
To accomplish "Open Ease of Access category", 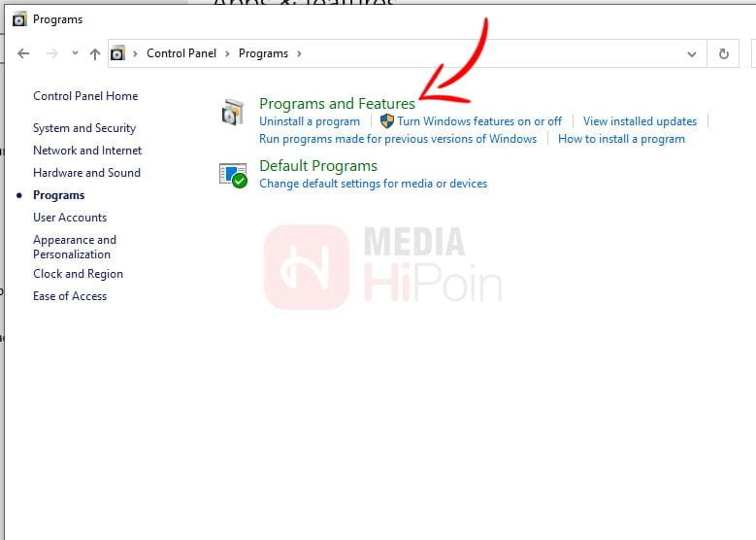I will click(x=70, y=296).
